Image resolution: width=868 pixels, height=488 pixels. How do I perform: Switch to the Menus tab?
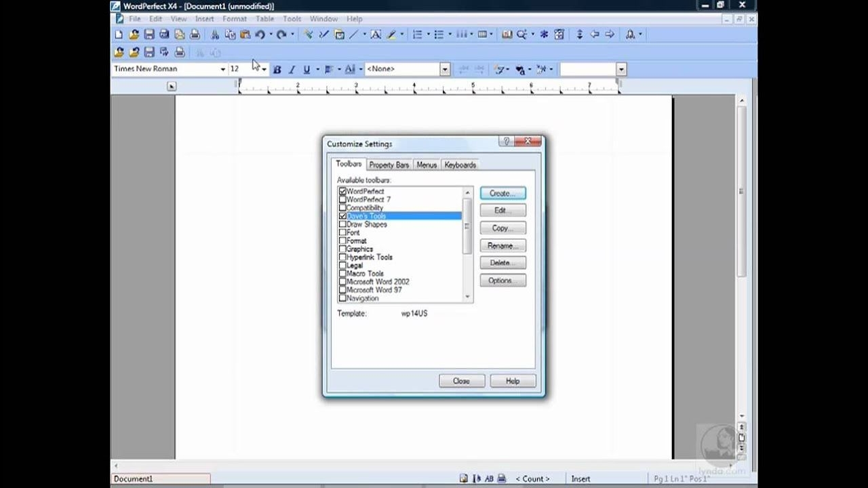[427, 165]
